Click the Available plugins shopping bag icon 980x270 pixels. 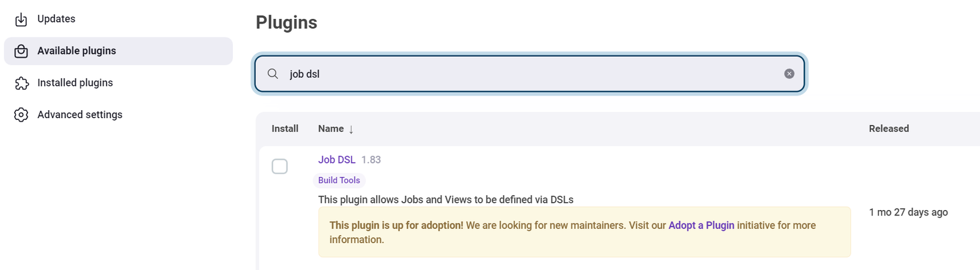click(x=21, y=51)
